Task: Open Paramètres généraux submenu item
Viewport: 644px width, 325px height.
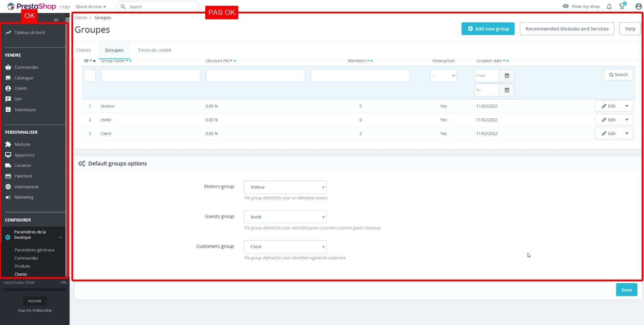Action: tap(34, 250)
